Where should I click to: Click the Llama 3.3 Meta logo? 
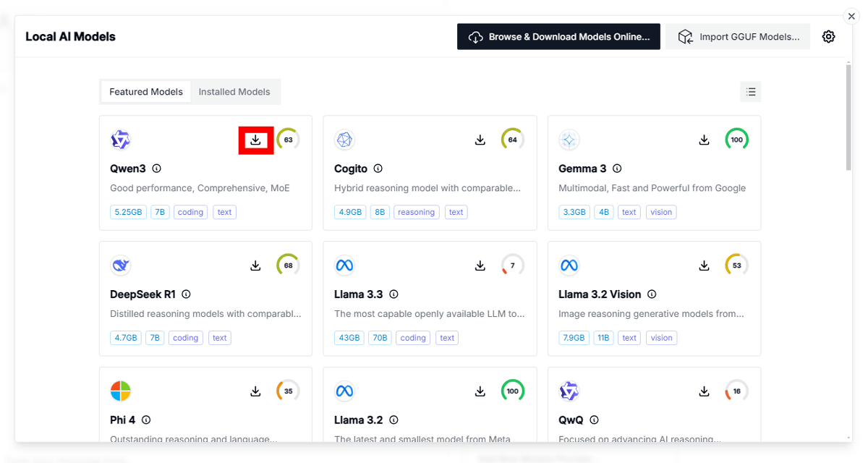coord(344,266)
